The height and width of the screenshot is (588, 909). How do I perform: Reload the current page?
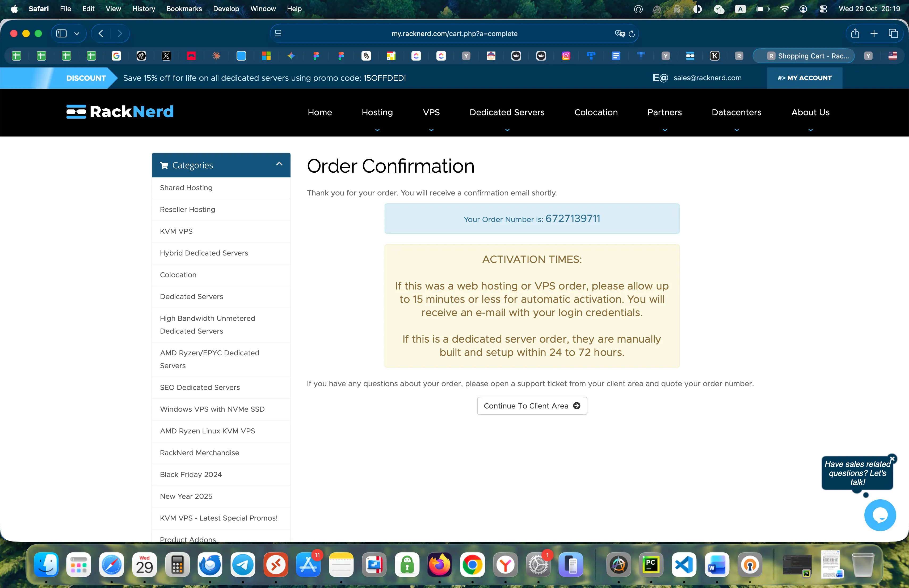point(632,33)
